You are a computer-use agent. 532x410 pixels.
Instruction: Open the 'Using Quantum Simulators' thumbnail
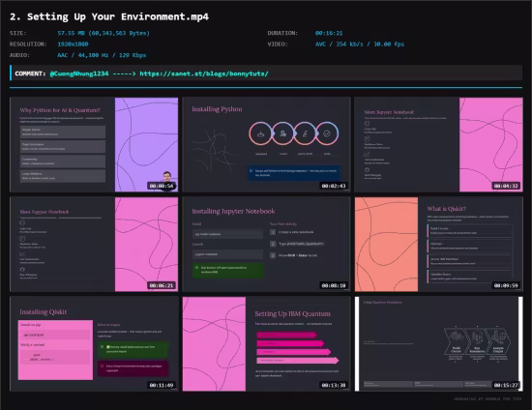point(439,344)
